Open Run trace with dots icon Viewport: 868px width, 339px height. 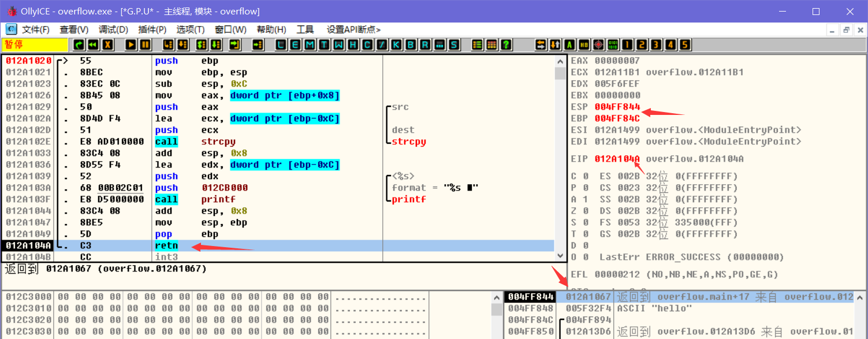click(440, 44)
